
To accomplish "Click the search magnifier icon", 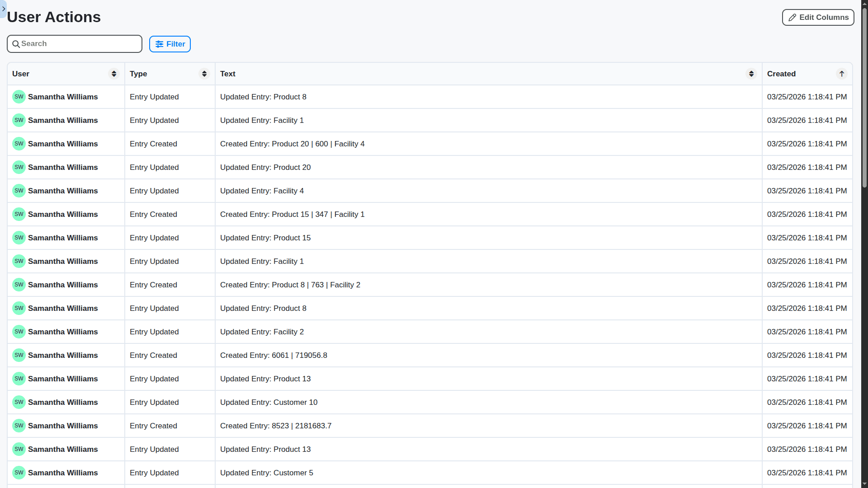I will click(16, 44).
